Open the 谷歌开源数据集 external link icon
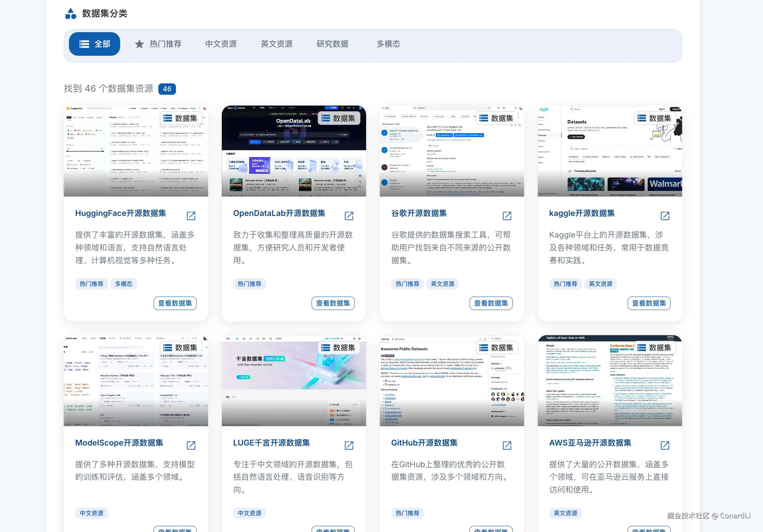The image size is (763, 532). pos(506,216)
